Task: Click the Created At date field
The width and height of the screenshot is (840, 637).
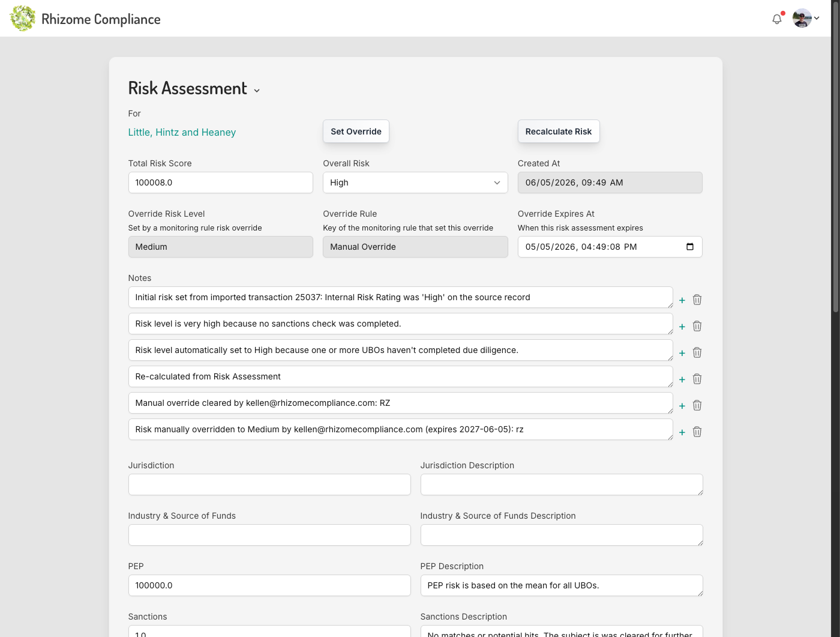Action: (610, 183)
